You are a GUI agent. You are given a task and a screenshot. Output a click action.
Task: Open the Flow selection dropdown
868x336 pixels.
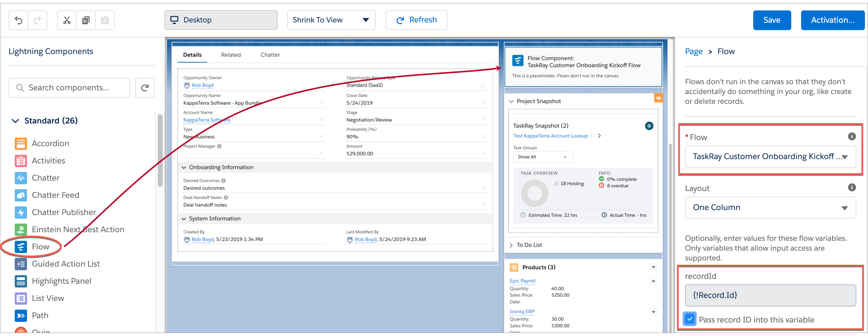point(770,157)
